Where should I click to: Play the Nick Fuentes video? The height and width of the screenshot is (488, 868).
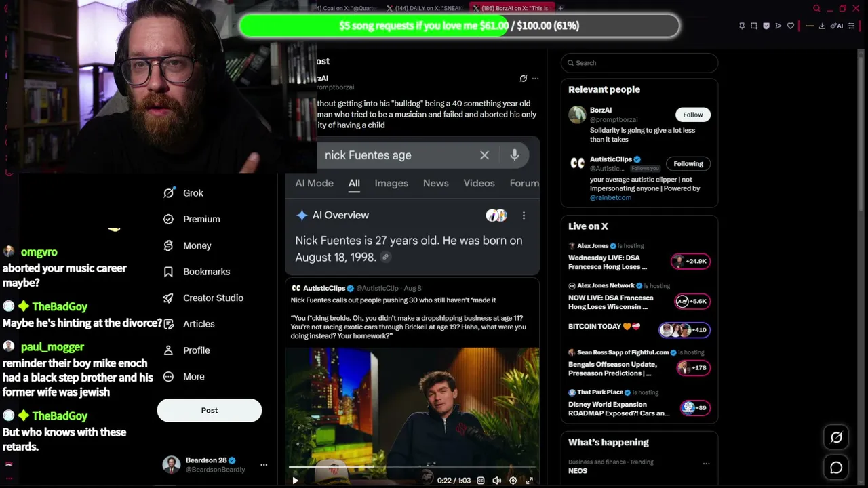coord(295,481)
